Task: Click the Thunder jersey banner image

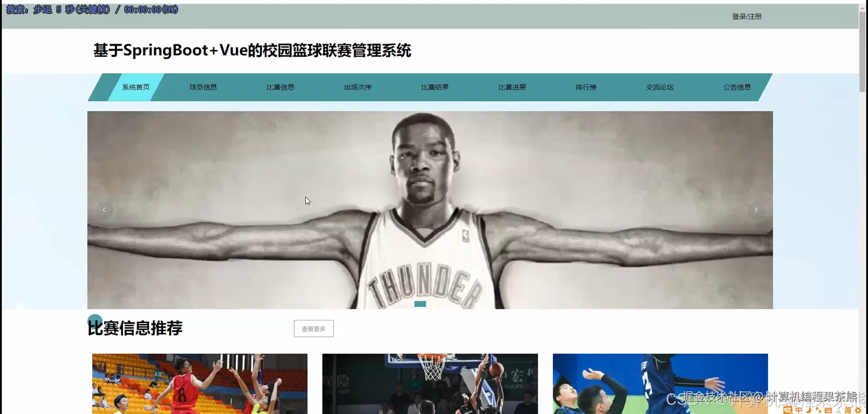Action: [x=430, y=210]
